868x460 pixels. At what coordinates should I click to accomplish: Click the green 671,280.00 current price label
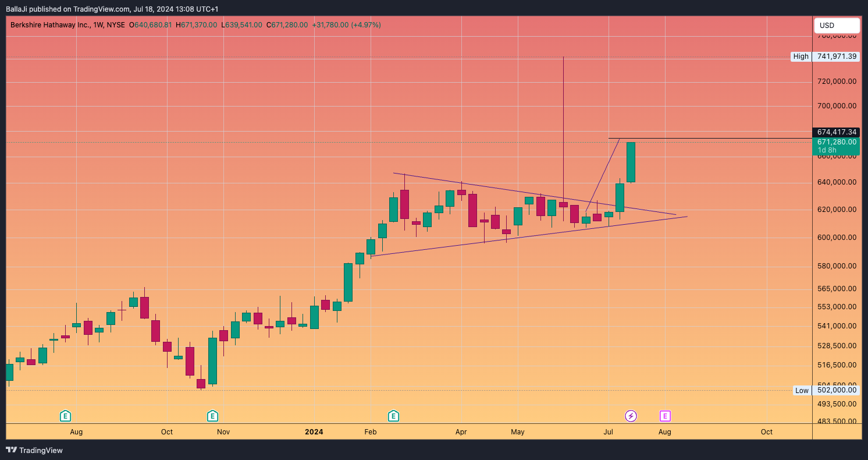[836, 141]
